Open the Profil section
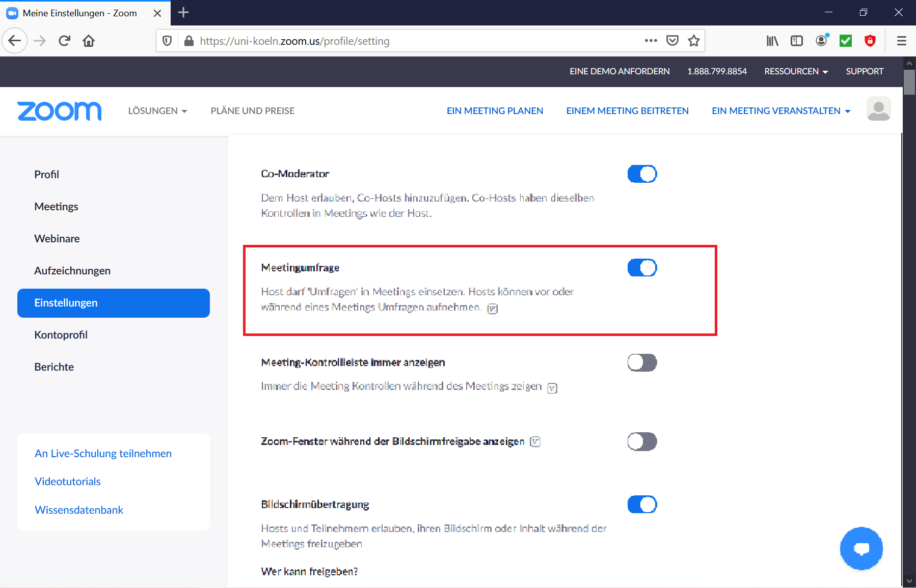 (47, 175)
